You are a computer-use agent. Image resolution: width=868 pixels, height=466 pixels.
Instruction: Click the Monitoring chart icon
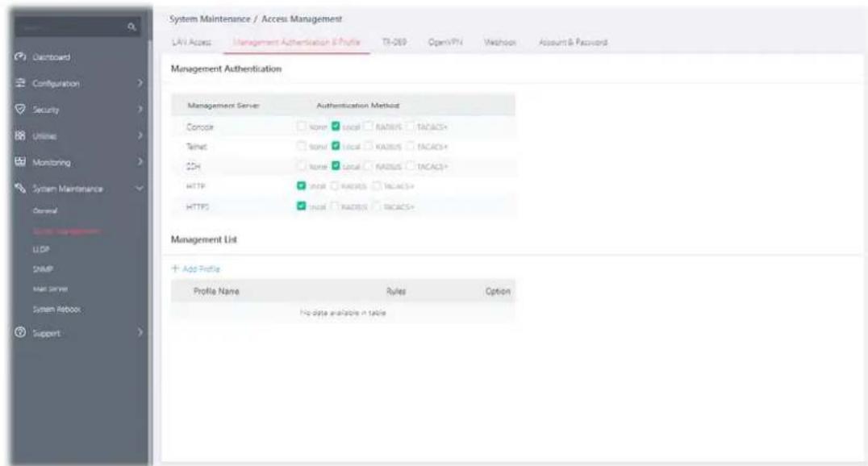tap(20, 161)
